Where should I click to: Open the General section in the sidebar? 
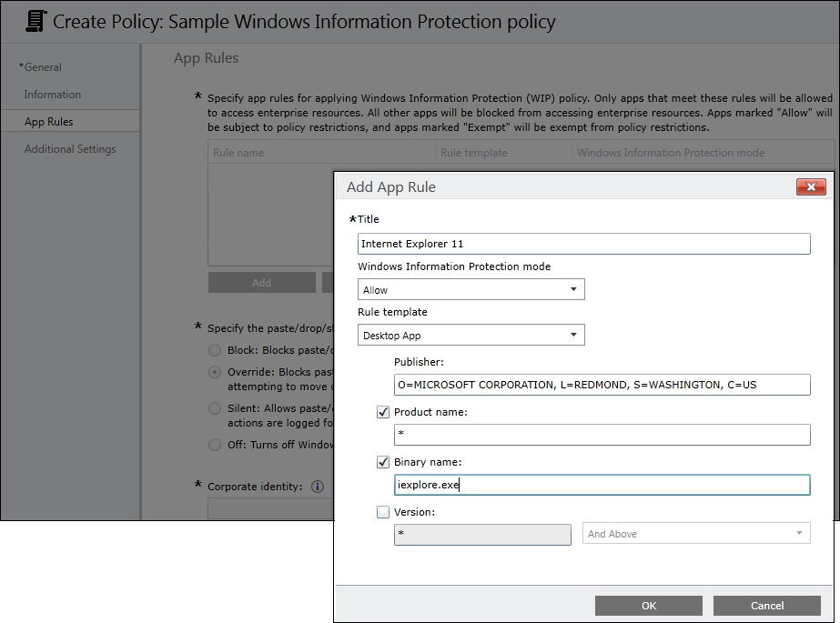coord(41,67)
